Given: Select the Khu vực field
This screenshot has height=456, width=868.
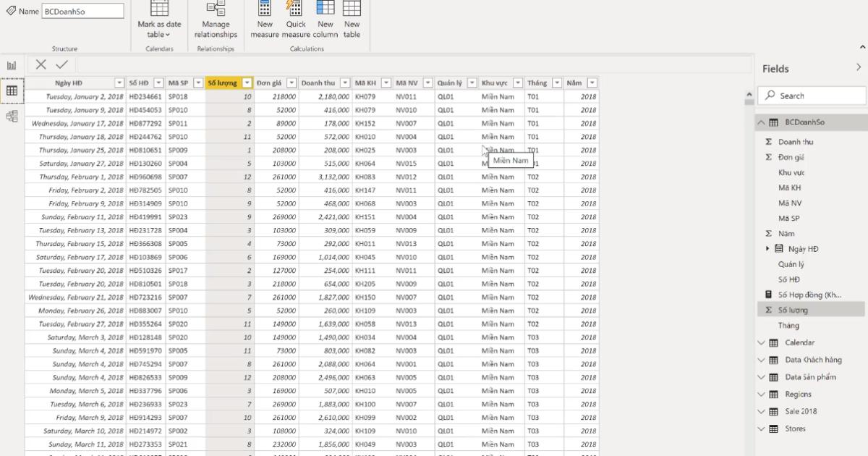Looking at the screenshot, I should [791, 172].
